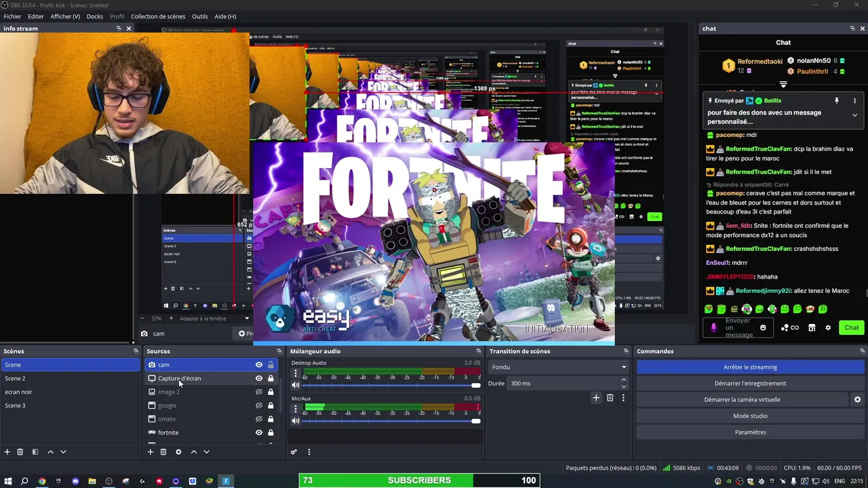Move source up in Sources list

(193, 452)
